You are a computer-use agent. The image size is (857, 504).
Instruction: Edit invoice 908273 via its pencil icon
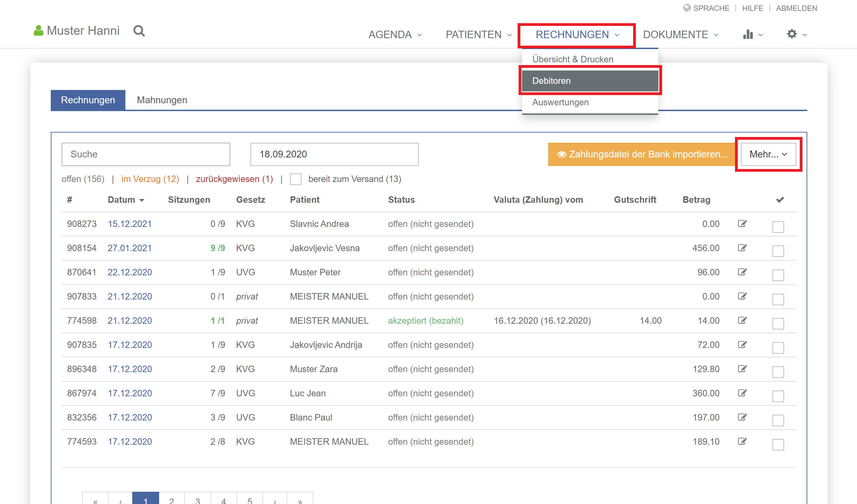pos(742,224)
